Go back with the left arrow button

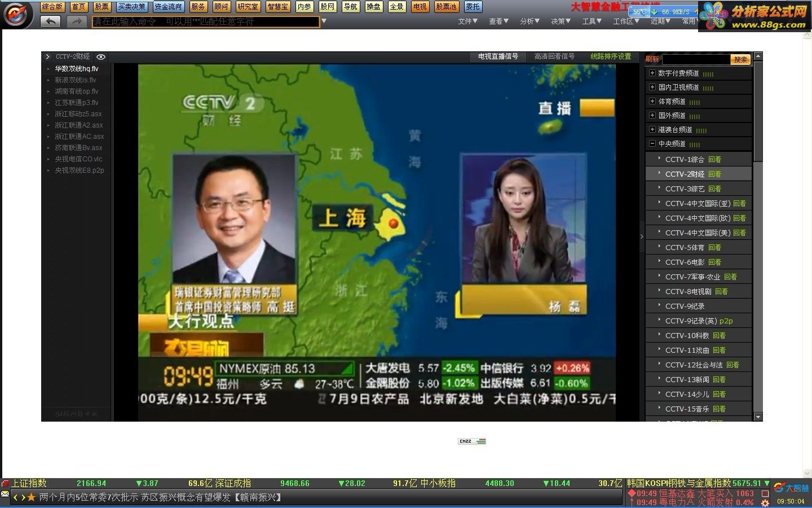click(51, 21)
